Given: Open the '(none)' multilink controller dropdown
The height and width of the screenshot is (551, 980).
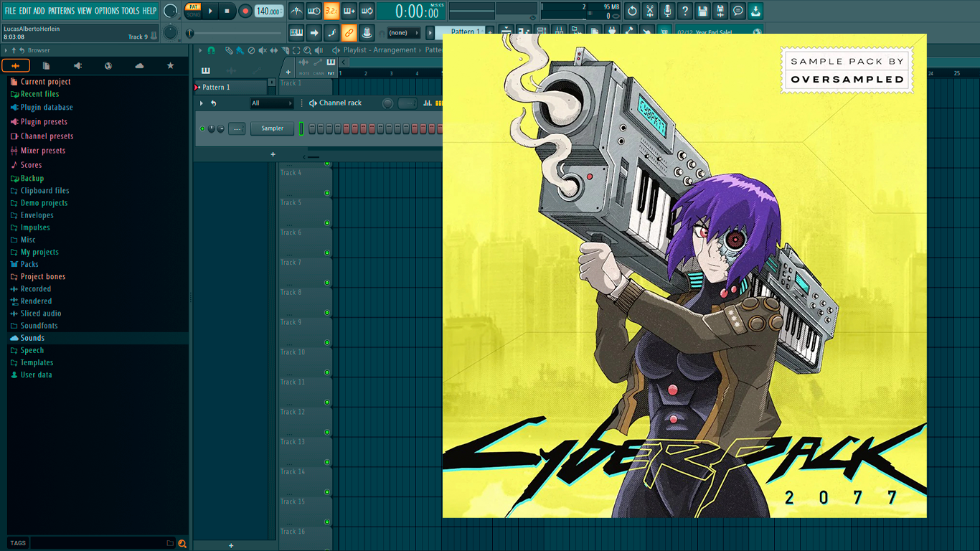Looking at the screenshot, I should 404,32.
